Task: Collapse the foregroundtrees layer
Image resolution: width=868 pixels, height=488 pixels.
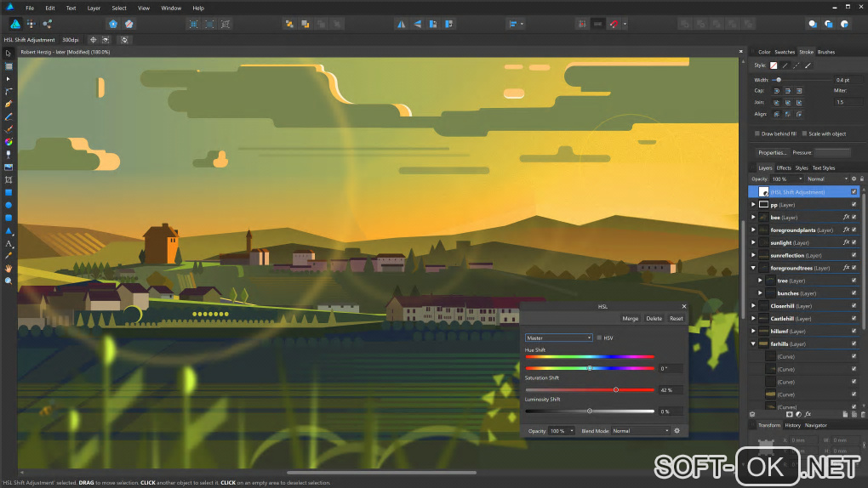Action: click(x=753, y=268)
